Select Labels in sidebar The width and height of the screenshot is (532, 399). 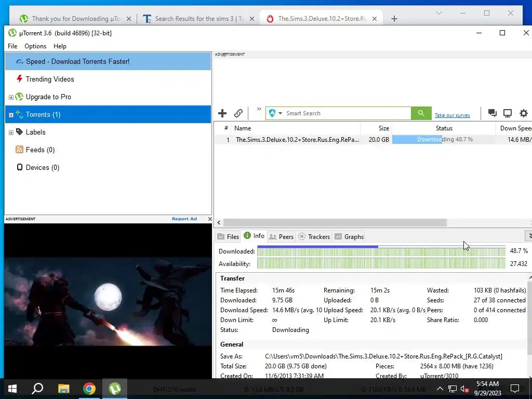[x=108, y=132]
